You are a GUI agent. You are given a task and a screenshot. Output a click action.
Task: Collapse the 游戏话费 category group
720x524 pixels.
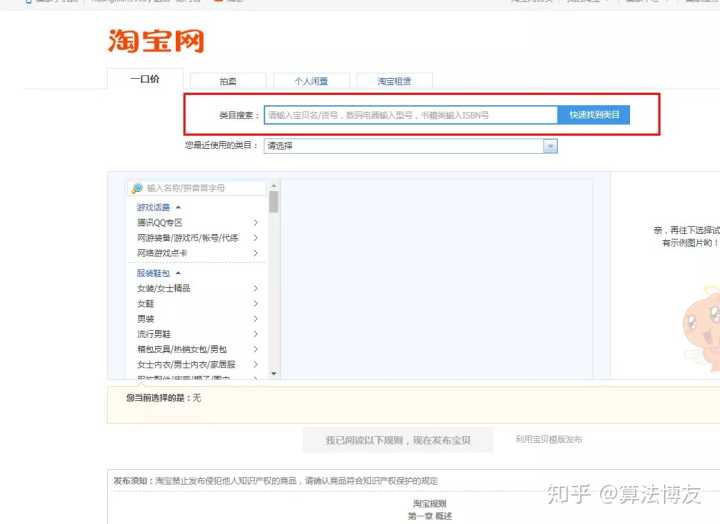[178, 207]
